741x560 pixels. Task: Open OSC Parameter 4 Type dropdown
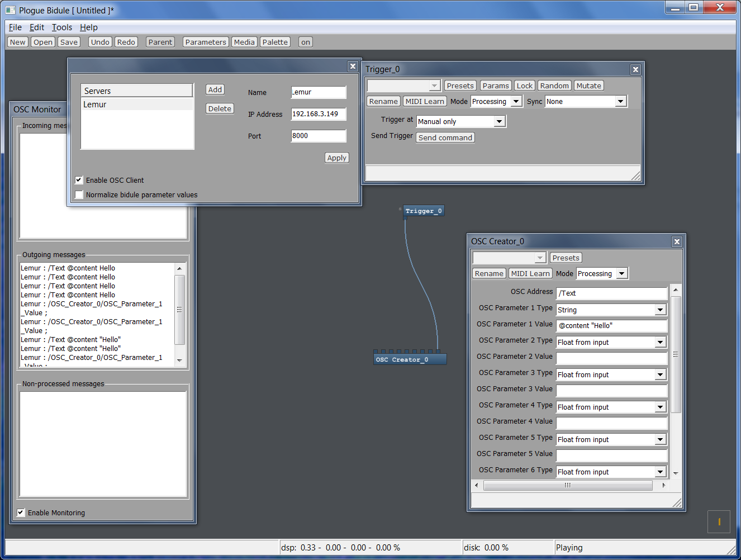(611, 407)
